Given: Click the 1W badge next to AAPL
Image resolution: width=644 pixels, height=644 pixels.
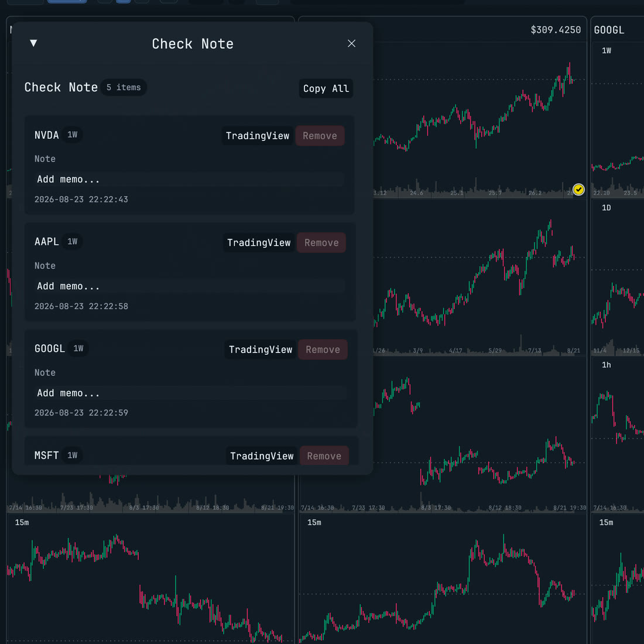Looking at the screenshot, I should pyautogui.click(x=72, y=241).
